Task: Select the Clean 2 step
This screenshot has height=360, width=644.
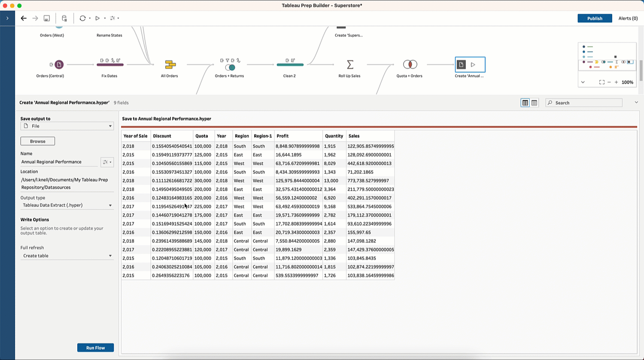Action: coord(290,65)
